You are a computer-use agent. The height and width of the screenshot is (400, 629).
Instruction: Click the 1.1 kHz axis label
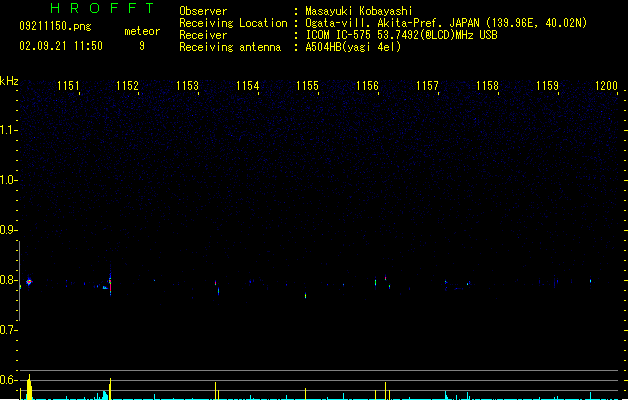[x=7, y=130]
